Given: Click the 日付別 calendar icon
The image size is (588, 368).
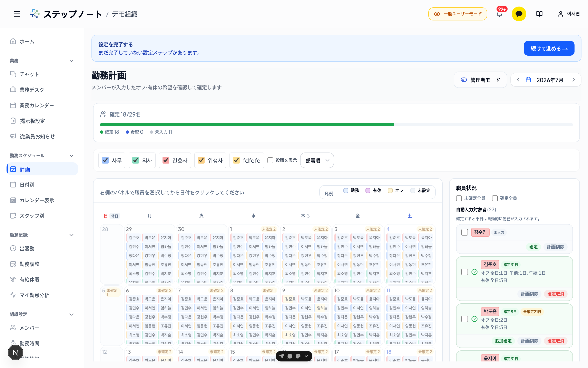Looking at the screenshot, I should (13, 184).
